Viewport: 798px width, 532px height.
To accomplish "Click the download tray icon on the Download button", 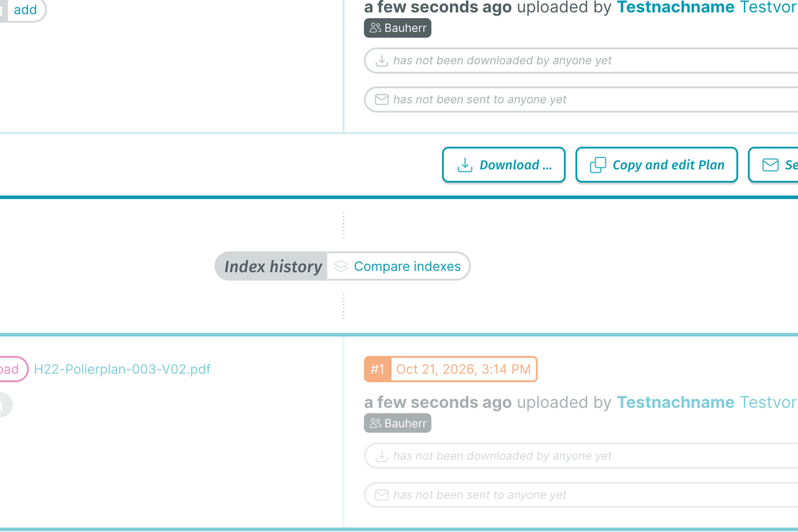I will [464, 165].
